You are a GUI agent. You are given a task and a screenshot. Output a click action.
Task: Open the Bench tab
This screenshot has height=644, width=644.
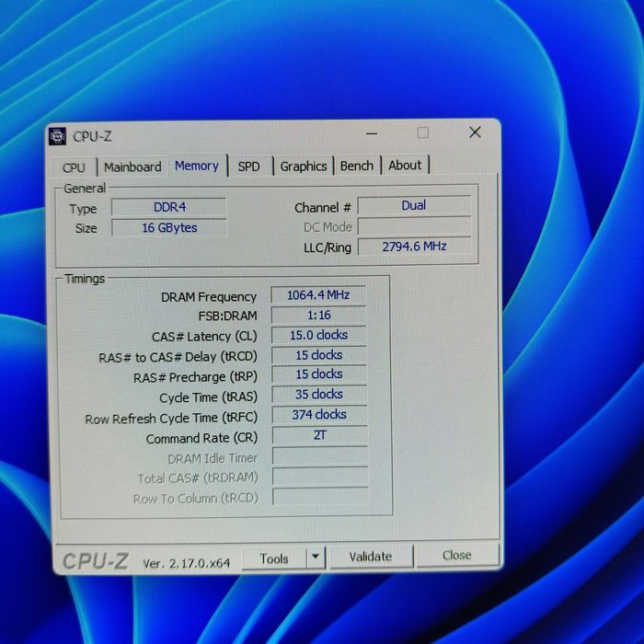coord(357,166)
